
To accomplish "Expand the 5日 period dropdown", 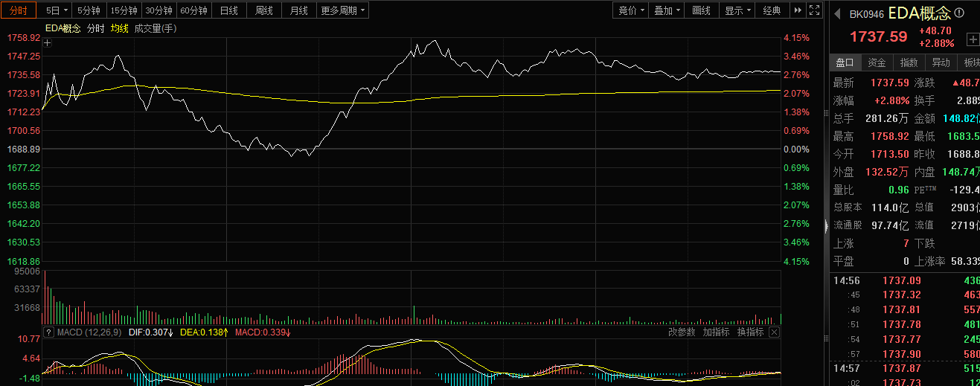I will coord(57,10).
